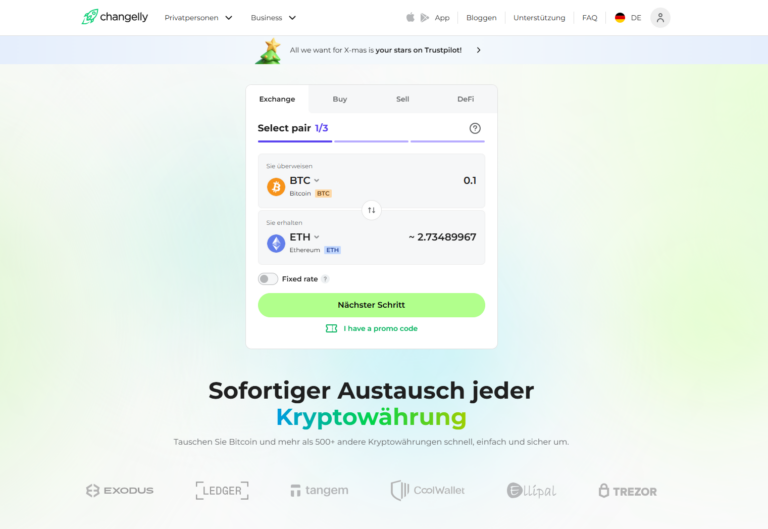The width and height of the screenshot is (768, 529).
Task: Click the second step progress bar segment
Action: 371,141
